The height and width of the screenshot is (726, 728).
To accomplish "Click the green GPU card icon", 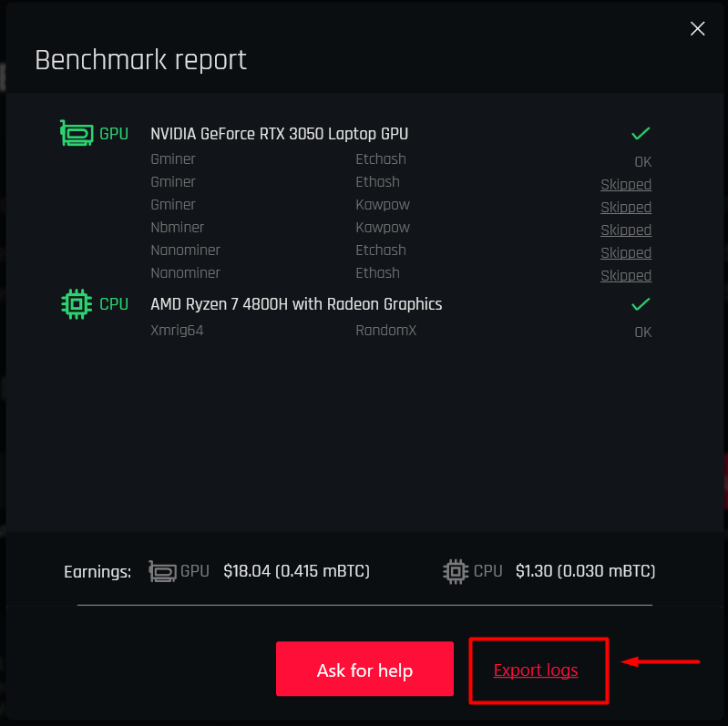I will (77, 133).
